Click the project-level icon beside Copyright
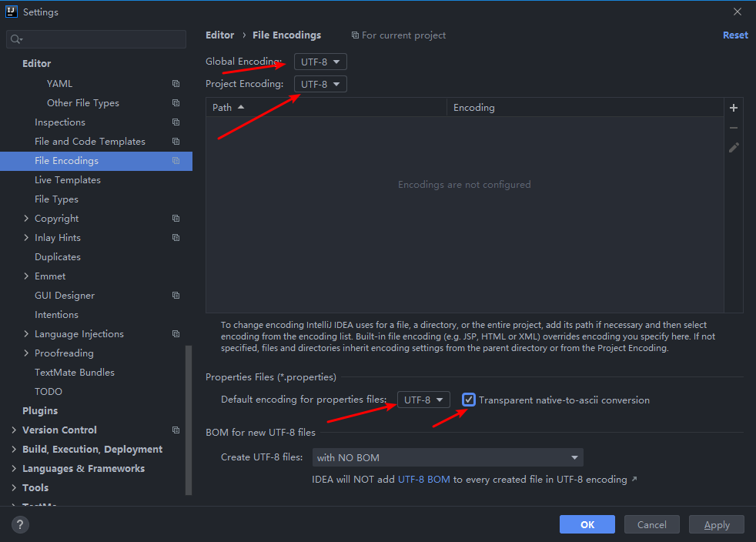 click(176, 219)
